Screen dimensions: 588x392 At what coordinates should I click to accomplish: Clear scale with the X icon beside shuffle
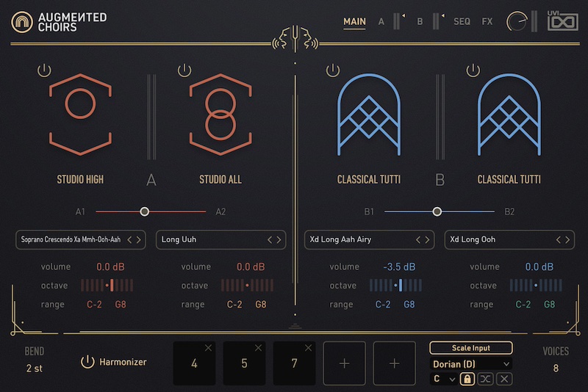(504, 380)
